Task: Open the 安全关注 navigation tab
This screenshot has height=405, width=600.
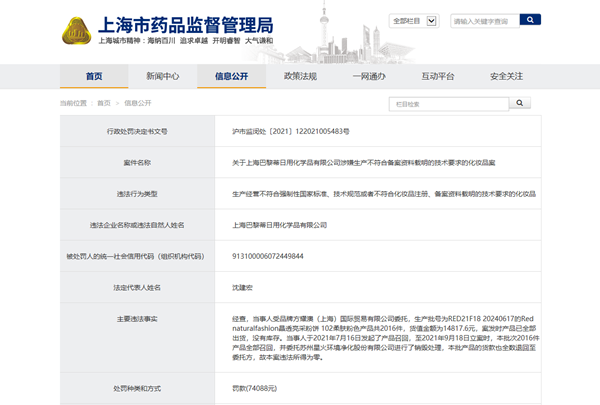Action: coord(506,76)
